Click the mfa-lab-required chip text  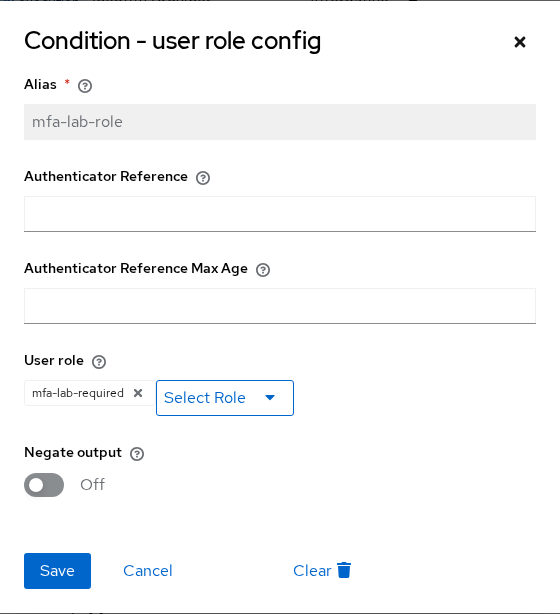78,393
